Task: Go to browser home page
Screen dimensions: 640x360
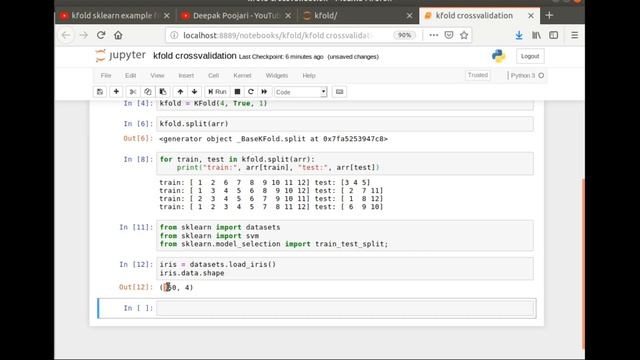Action: [x=118, y=36]
